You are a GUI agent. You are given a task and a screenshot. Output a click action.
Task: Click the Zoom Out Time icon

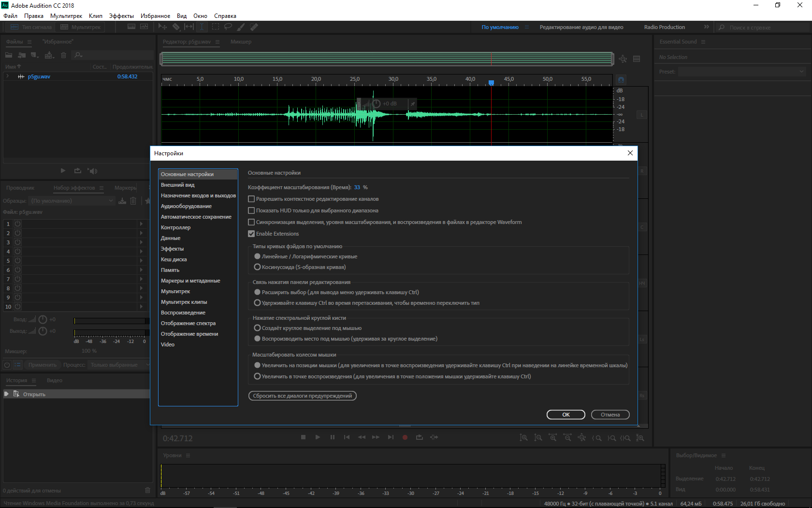coord(567,438)
